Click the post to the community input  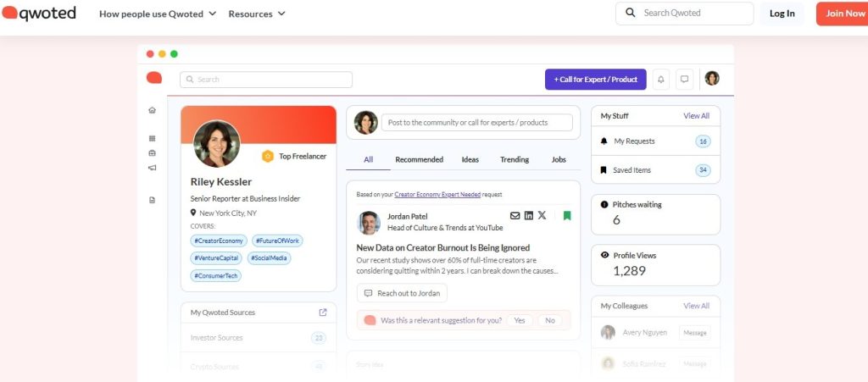coord(476,123)
